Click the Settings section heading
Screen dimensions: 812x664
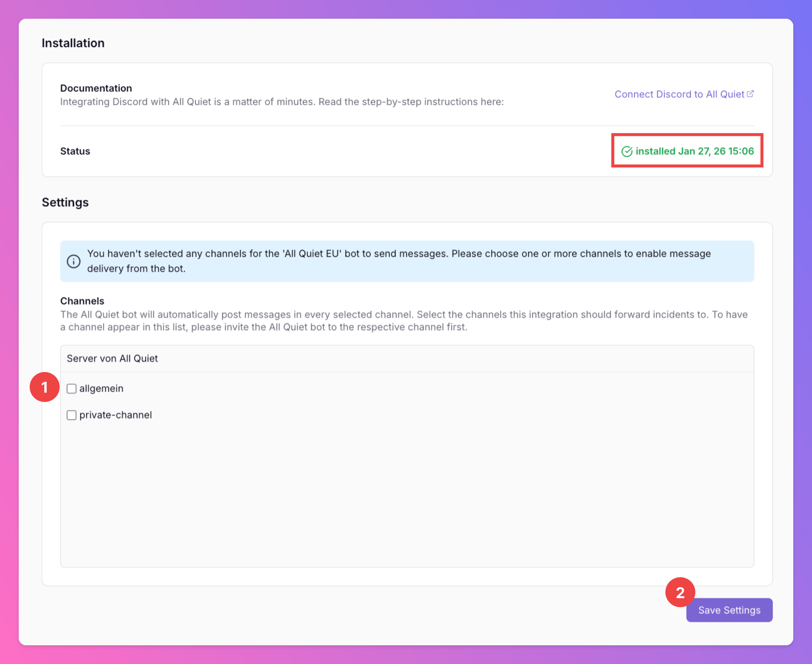65,202
